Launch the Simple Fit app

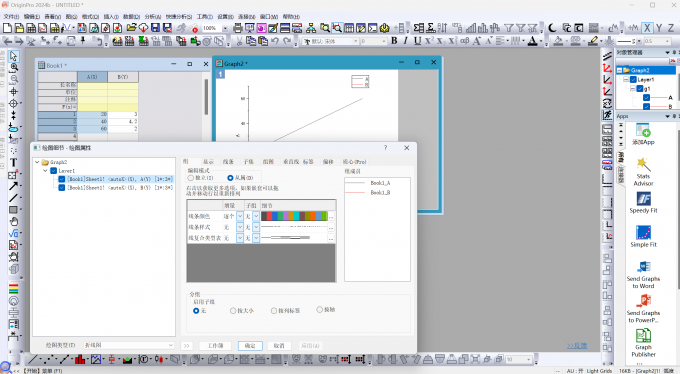tap(643, 236)
